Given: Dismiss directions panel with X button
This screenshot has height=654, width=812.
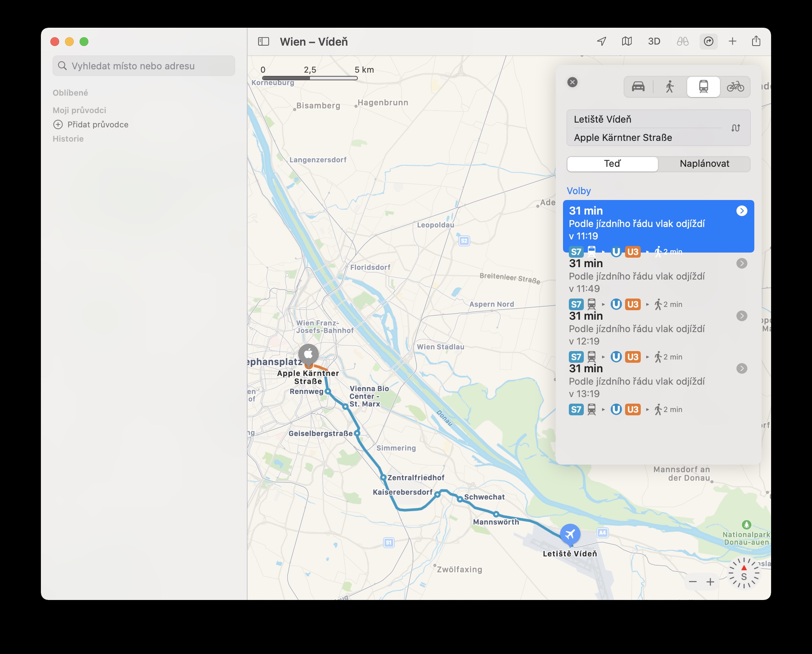Looking at the screenshot, I should pos(572,82).
